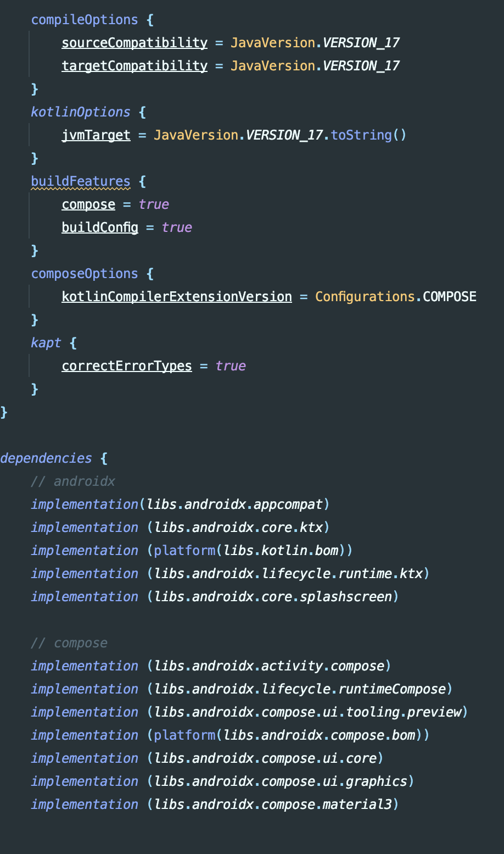Image resolution: width=504 pixels, height=854 pixels.
Task: Select the compose property in buildFeatures
Action: pos(88,204)
